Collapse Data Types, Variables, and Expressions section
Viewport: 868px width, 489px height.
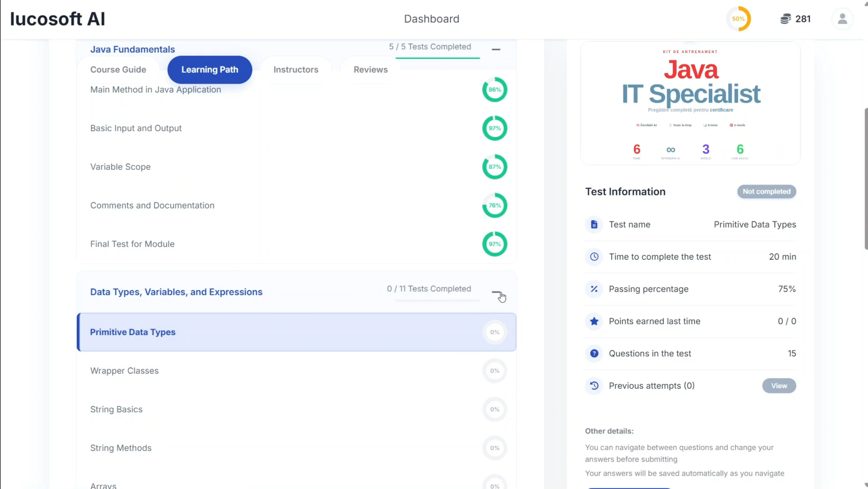(x=496, y=292)
